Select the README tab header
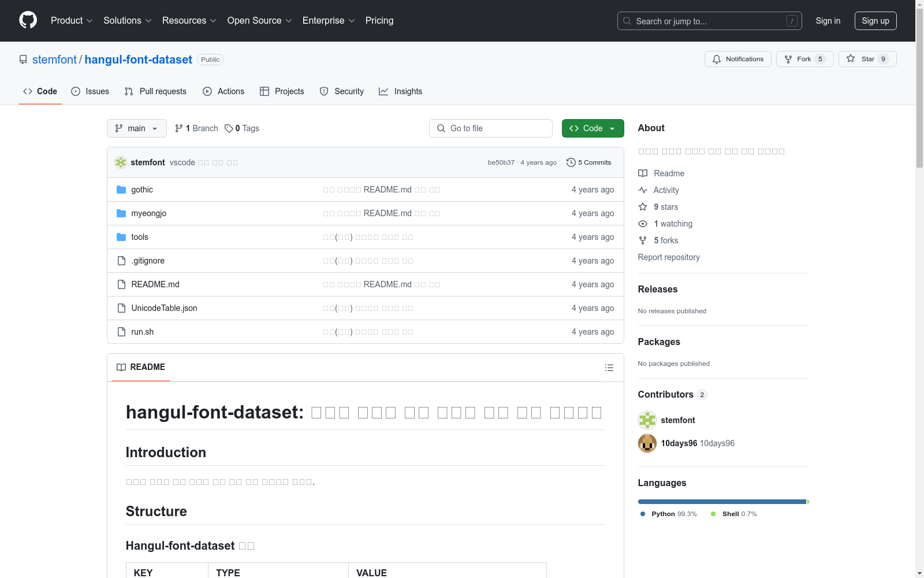Image resolution: width=924 pixels, height=578 pixels. (x=141, y=367)
